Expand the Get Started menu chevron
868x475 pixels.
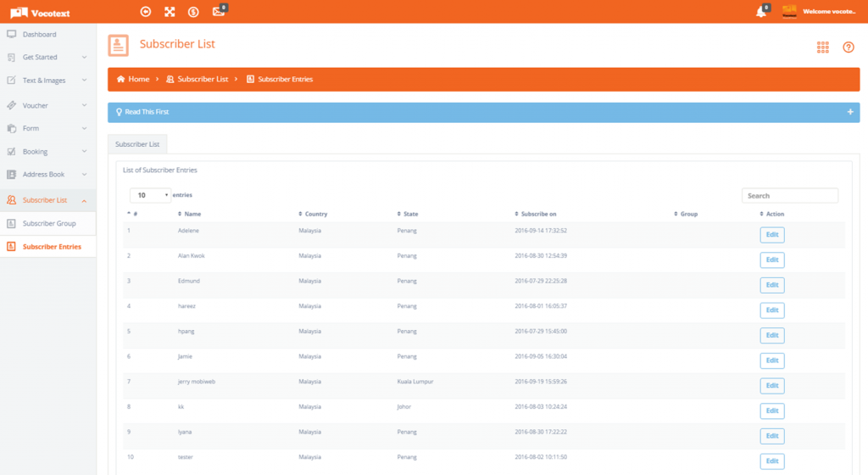click(84, 57)
